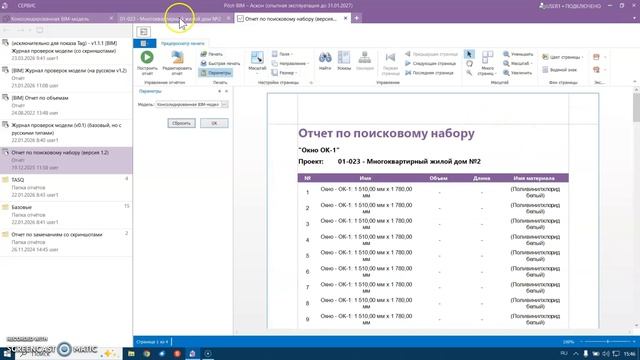The image size is (640, 360).
Task: Expand the upper export dropdown arrow
Action: 605,57
